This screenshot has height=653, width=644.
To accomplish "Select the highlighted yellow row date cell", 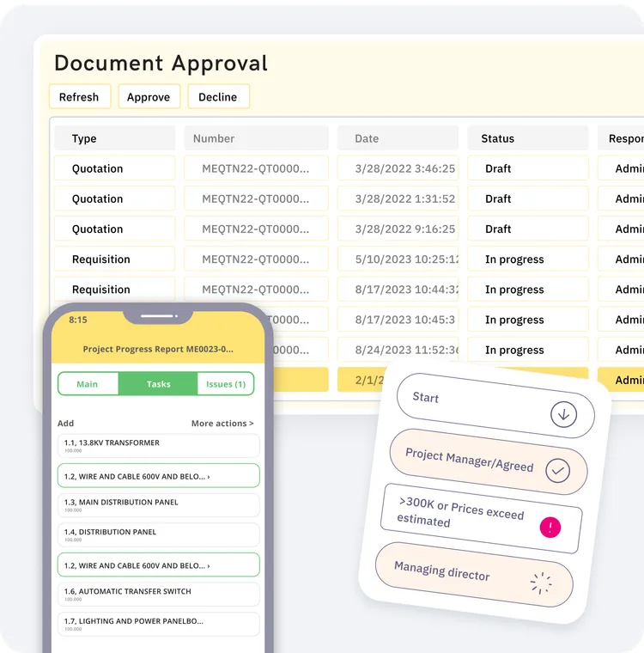I will (361, 380).
